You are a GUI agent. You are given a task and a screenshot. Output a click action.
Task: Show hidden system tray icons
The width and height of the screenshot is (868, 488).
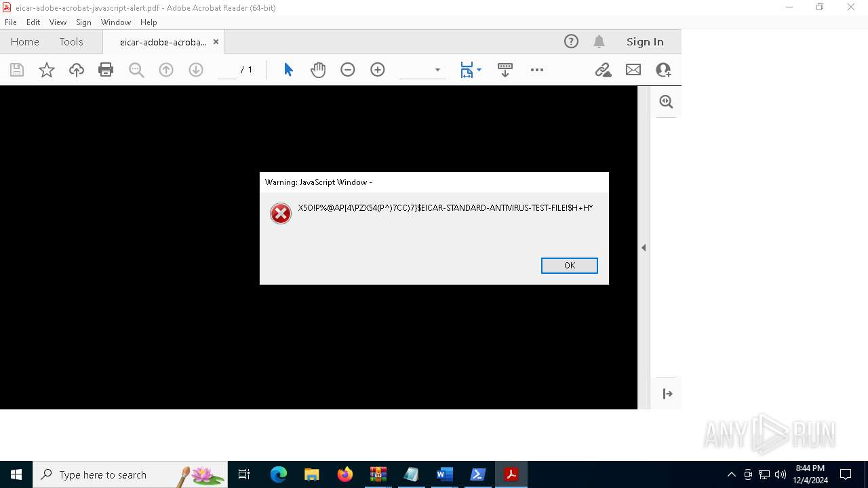coord(731,474)
